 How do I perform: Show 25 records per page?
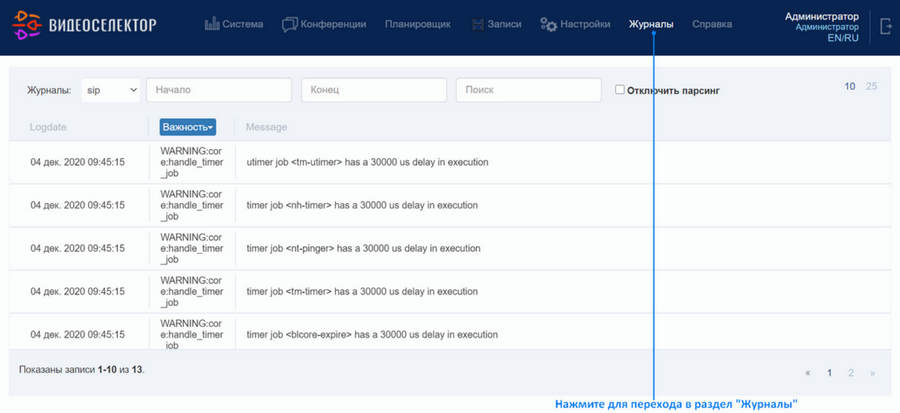coord(871,87)
